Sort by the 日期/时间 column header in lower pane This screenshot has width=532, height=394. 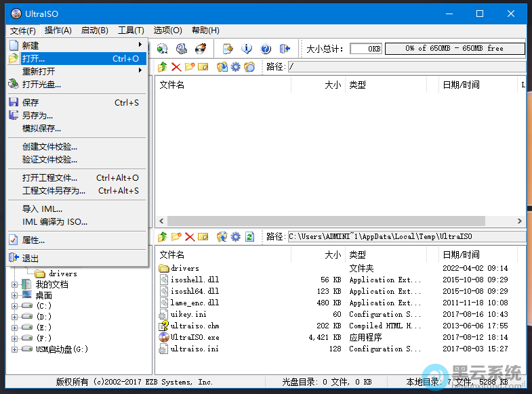pos(461,255)
